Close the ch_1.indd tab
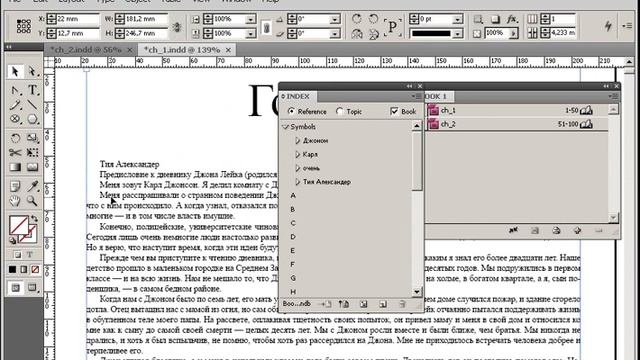 pos(228,50)
